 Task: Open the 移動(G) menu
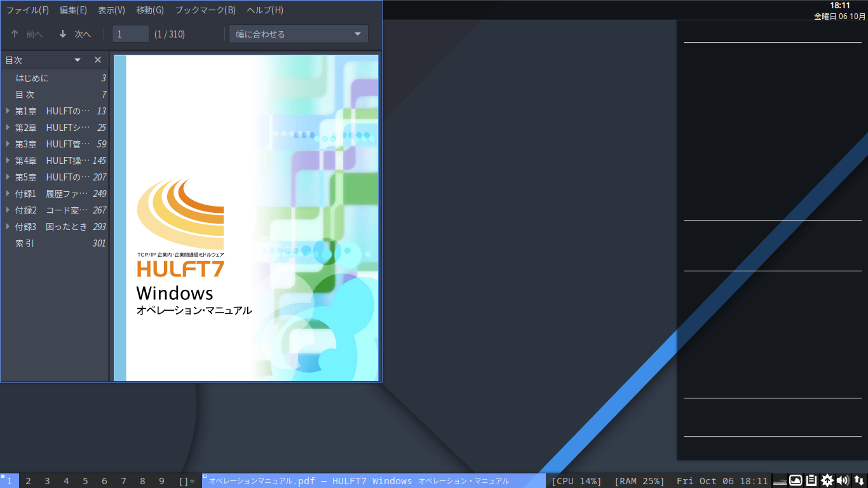point(150,10)
